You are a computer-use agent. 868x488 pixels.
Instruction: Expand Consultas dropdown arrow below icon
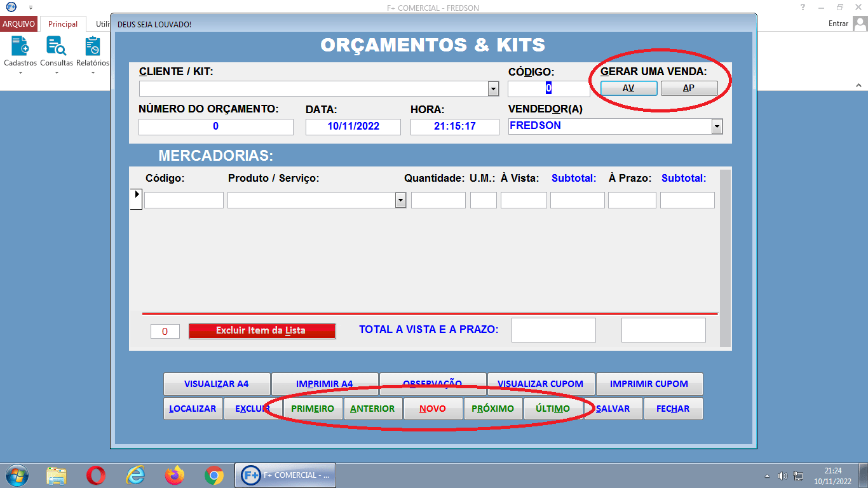pyautogui.click(x=56, y=72)
